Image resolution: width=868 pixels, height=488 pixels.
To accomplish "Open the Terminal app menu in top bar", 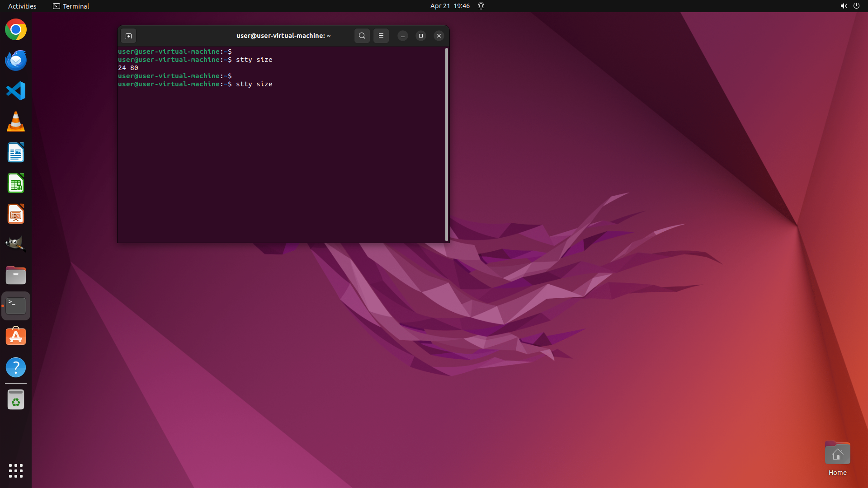I will click(x=71, y=6).
